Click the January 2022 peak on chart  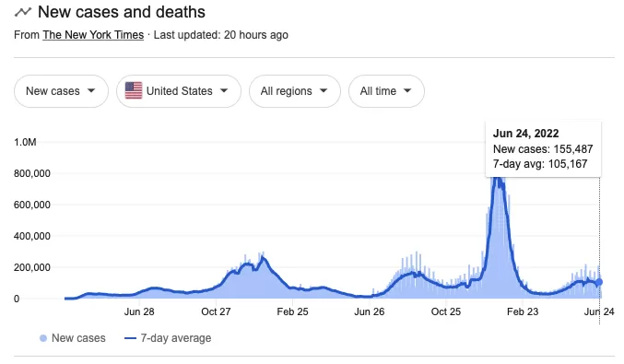click(497, 181)
